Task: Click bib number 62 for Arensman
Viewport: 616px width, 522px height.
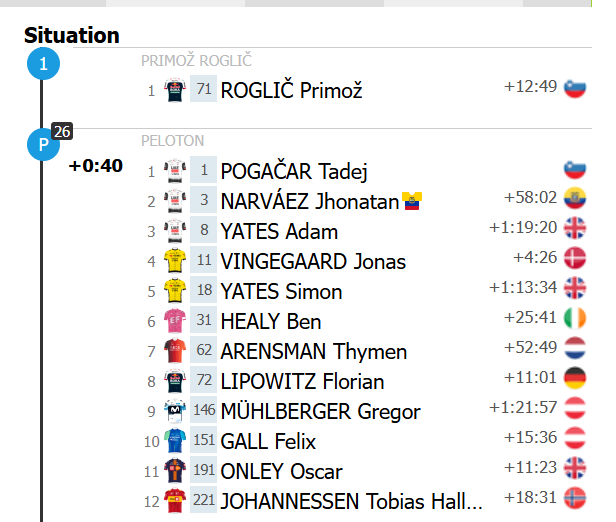Action: coord(204,351)
